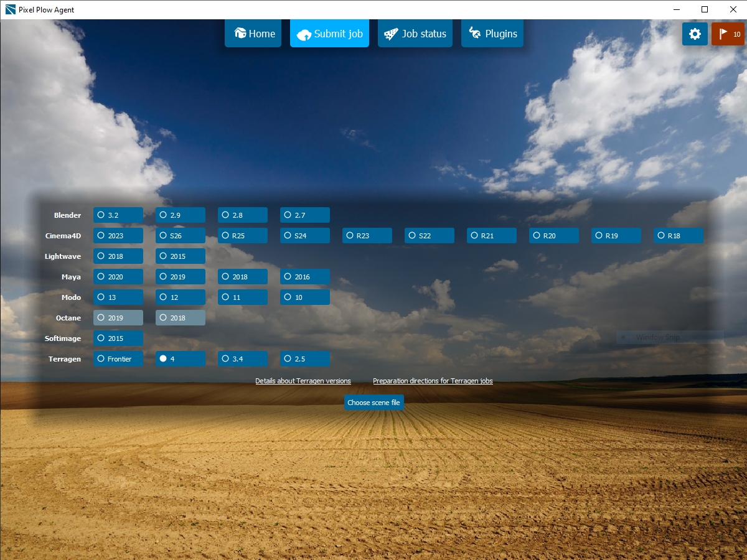This screenshot has width=747, height=560.
Task: Select Maya 2020
Action: pos(118,277)
